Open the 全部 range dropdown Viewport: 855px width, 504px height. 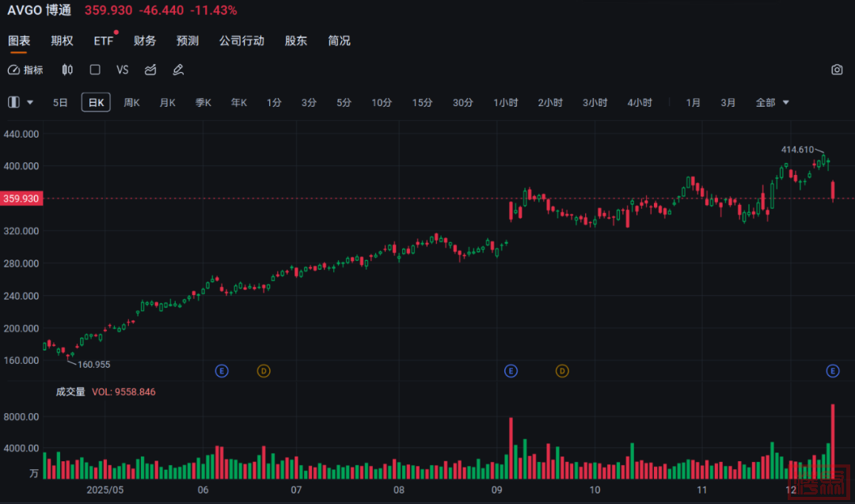point(773,102)
